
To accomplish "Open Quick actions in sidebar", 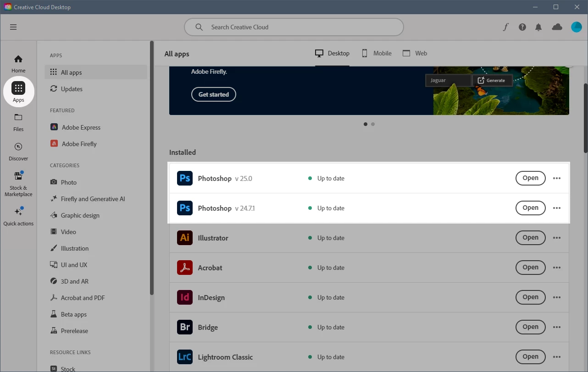I will pyautogui.click(x=18, y=217).
